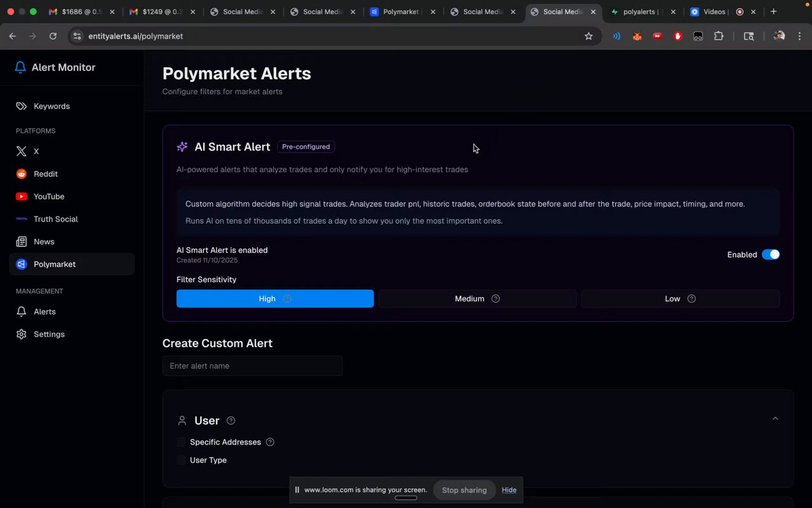Image resolution: width=812 pixels, height=508 pixels.
Task: Click the Hide link in sharing bar
Action: (509, 490)
